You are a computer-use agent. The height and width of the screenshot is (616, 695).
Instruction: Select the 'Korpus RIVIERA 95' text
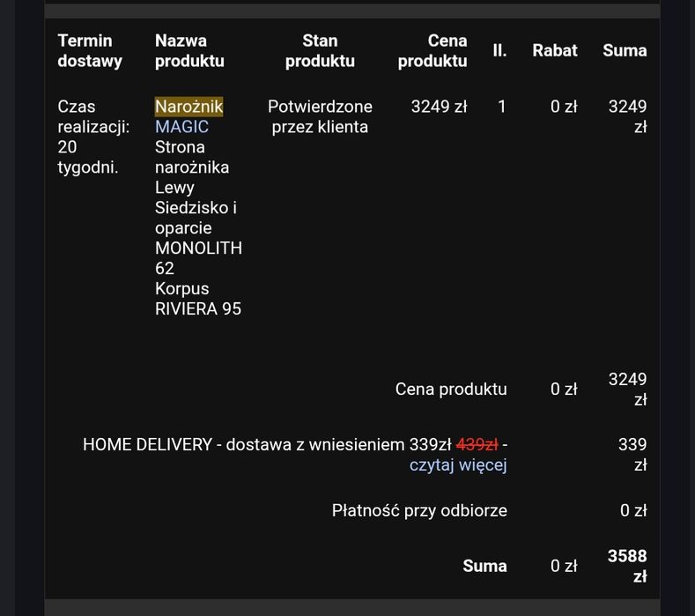coord(198,299)
